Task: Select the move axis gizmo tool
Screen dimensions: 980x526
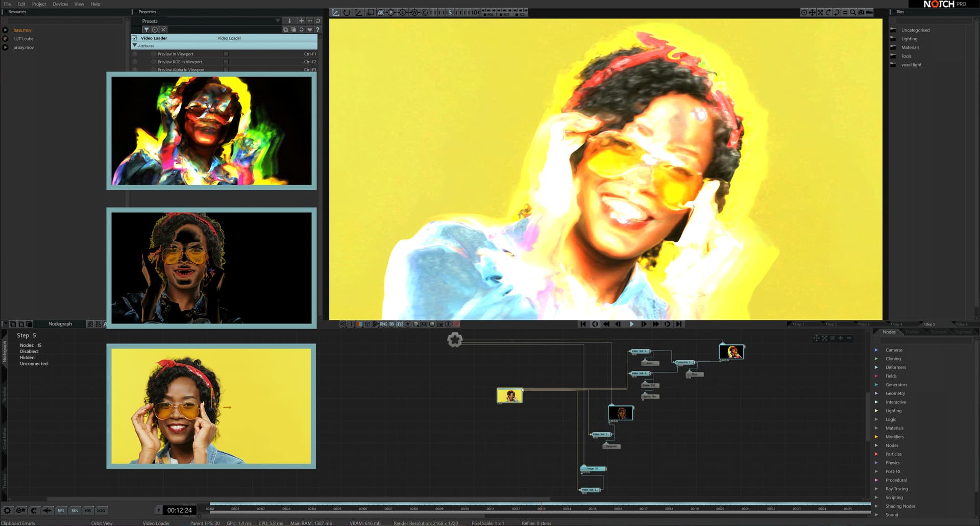Action: [x=335, y=12]
